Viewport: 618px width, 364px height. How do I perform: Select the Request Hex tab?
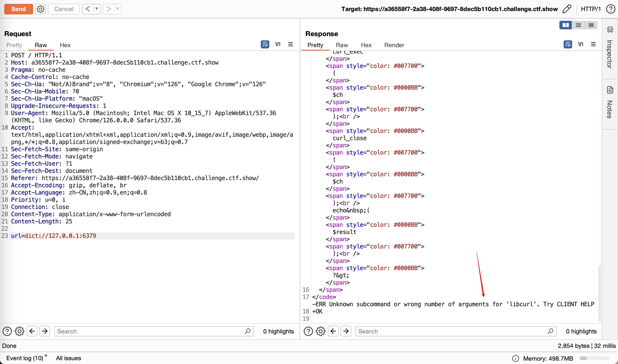pyautogui.click(x=65, y=45)
